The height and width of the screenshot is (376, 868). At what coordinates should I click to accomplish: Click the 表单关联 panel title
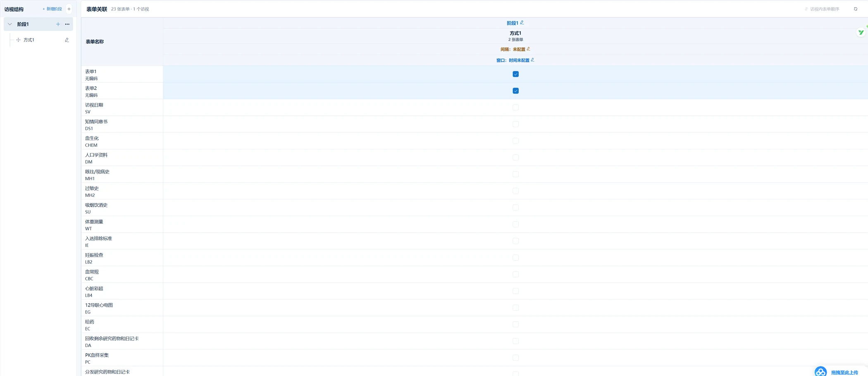[97, 9]
